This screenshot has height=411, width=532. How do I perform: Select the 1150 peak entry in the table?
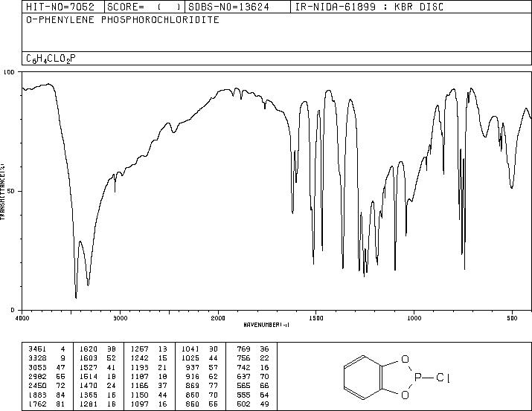point(150,395)
